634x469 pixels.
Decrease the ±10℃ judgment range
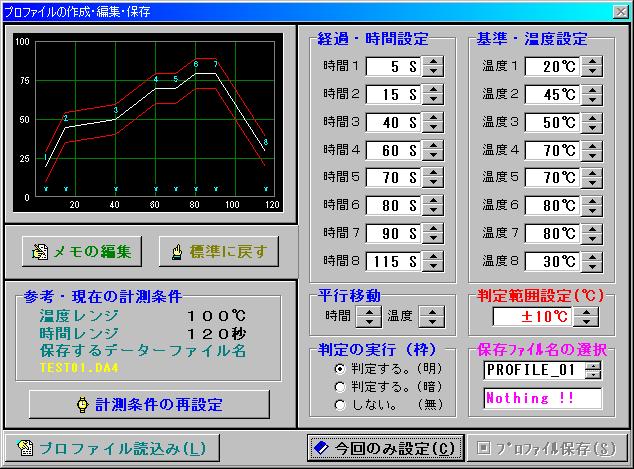586,321
